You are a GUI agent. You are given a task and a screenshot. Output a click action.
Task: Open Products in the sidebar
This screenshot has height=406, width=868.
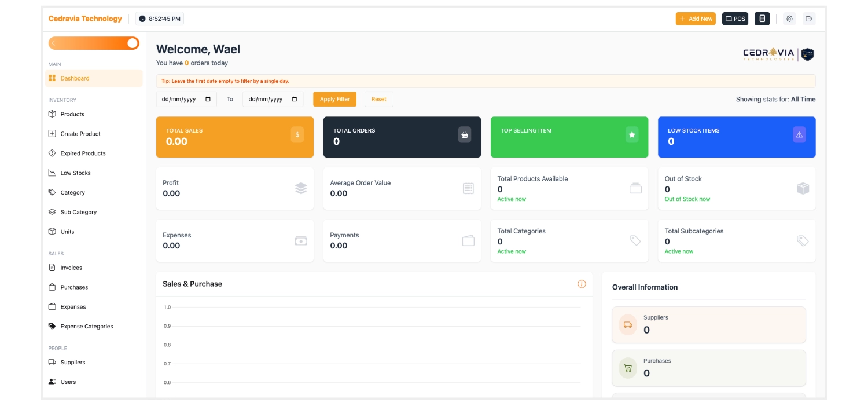[72, 114]
